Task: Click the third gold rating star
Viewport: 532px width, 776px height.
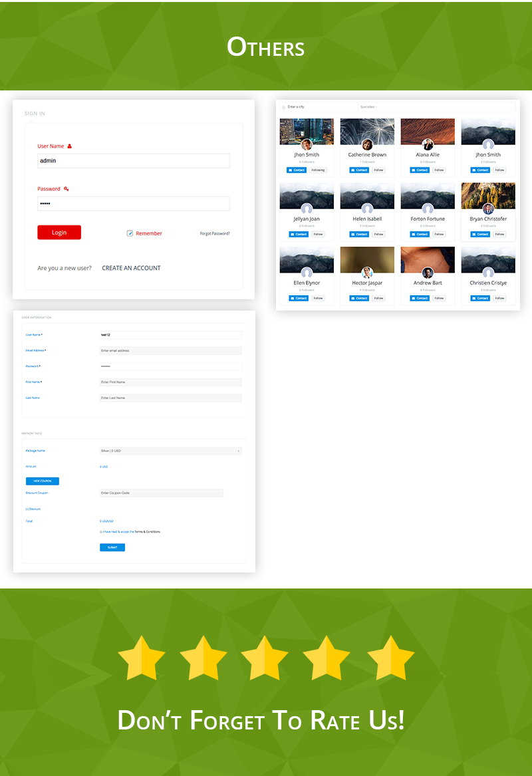Action: click(265, 658)
